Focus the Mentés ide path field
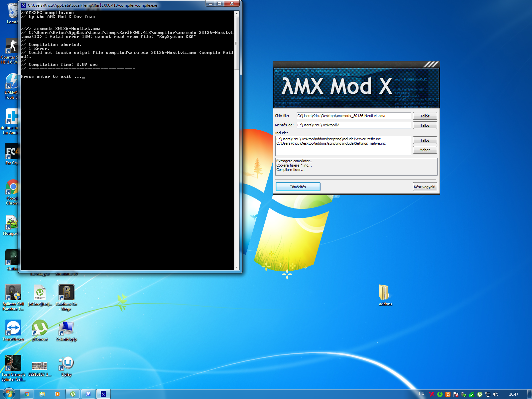Screen dimensions: 532x399 coord(354,125)
